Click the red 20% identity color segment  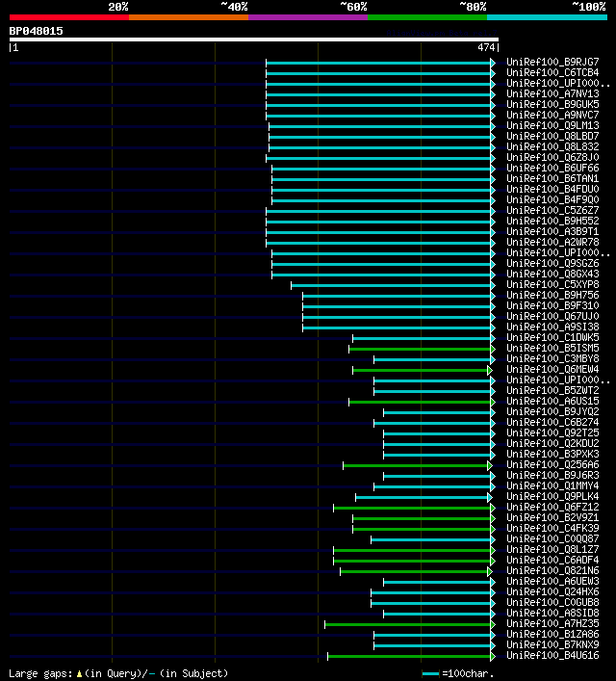click(69, 17)
